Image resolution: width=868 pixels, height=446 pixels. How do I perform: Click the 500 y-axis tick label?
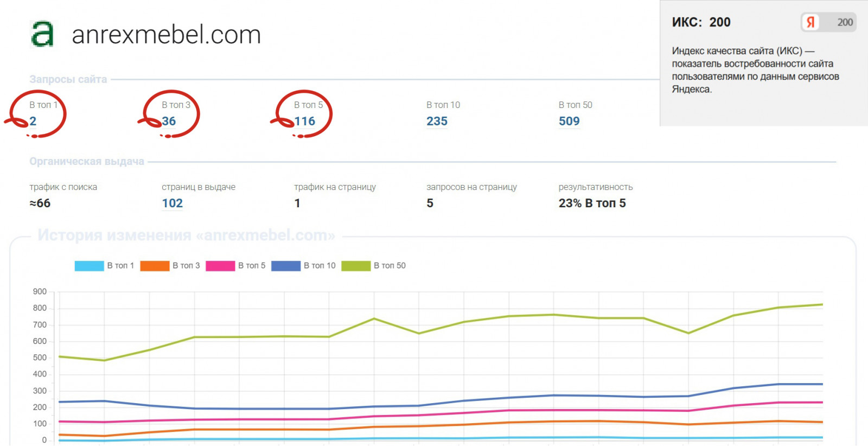tap(40, 358)
